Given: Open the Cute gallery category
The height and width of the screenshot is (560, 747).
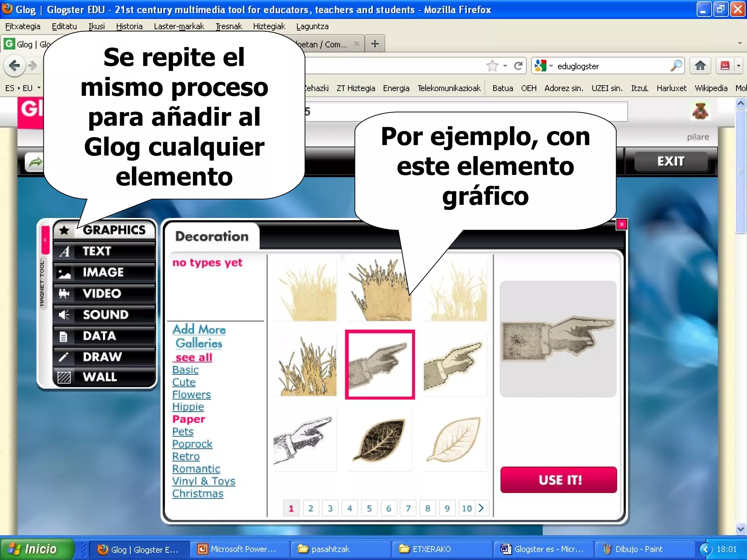Looking at the screenshot, I should [x=184, y=382].
